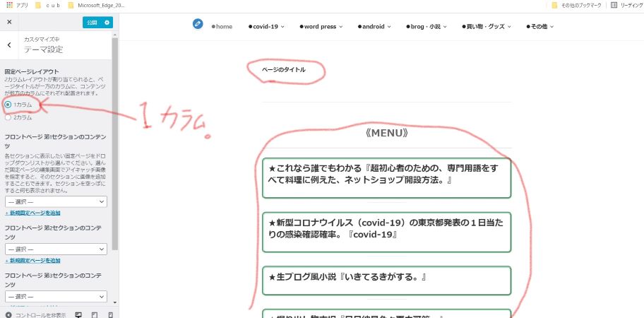
Task: Open the ネットショップ開設方法 menu card
Action: click(386, 178)
